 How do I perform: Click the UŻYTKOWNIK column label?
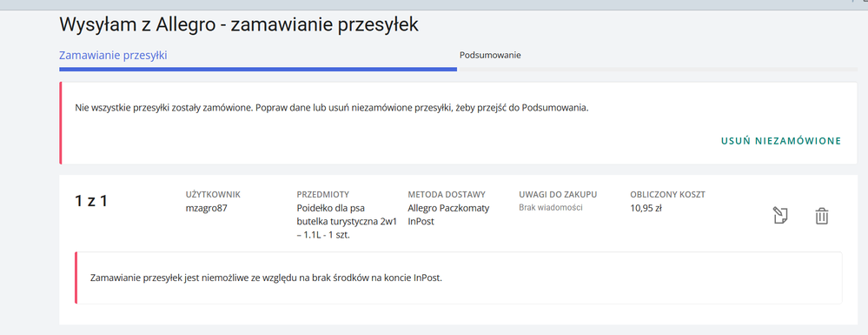click(x=213, y=195)
